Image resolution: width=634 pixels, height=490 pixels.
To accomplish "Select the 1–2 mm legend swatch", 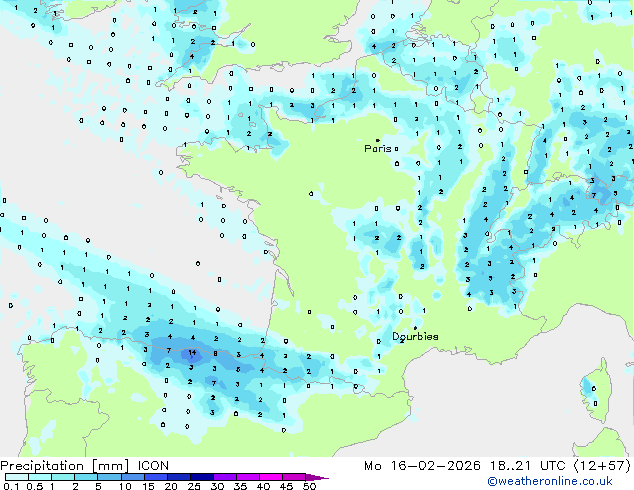I will click(x=63, y=477).
